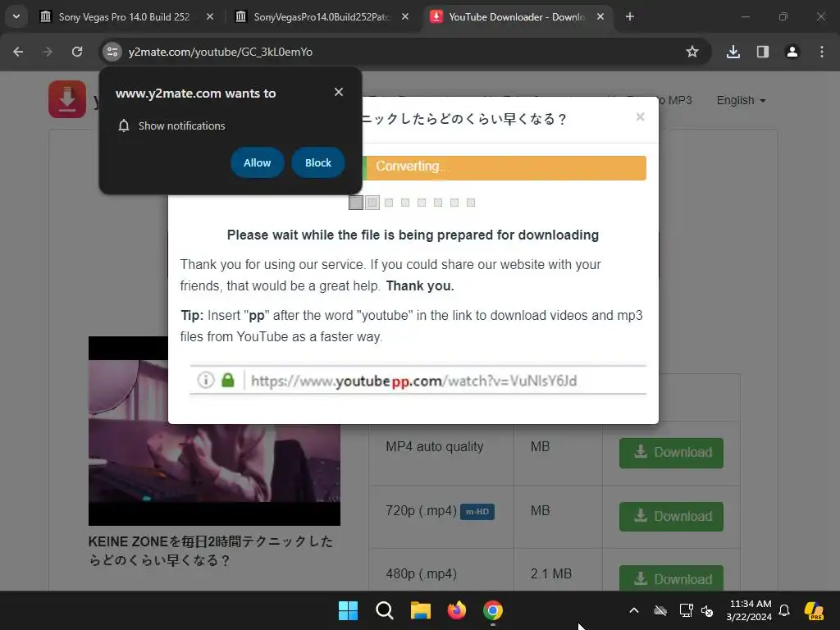Open the Chrome profile icon
Screen dimensions: 840x630
coord(792,52)
